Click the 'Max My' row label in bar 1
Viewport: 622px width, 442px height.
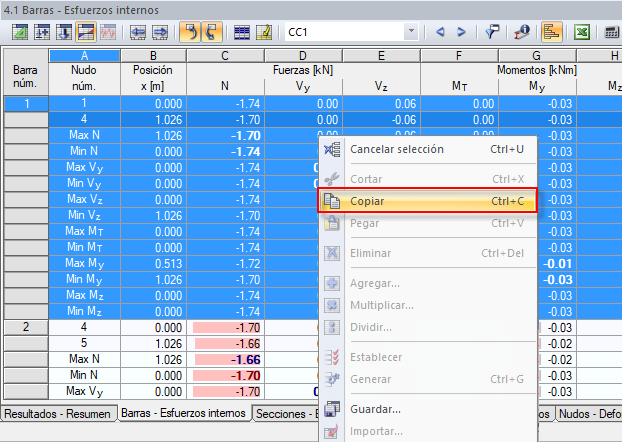[x=84, y=263]
